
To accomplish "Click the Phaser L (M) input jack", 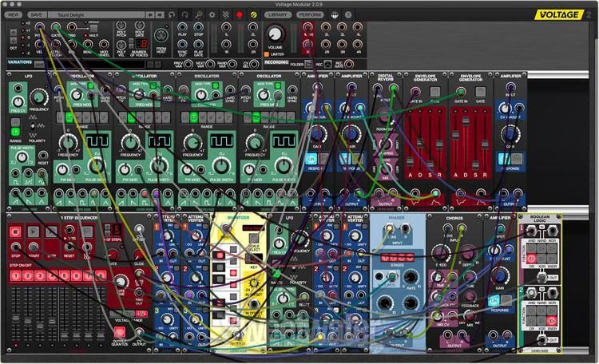I will pos(389,229).
